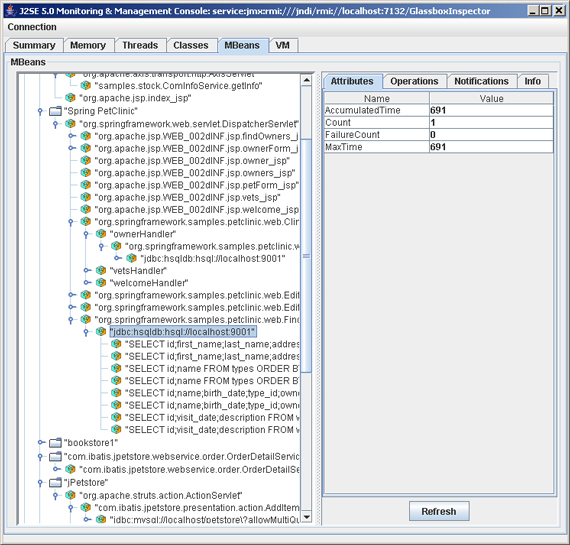Collapse the selected jdbc:hsqldb:hsql://localhost:9001 node

(86, 332)
